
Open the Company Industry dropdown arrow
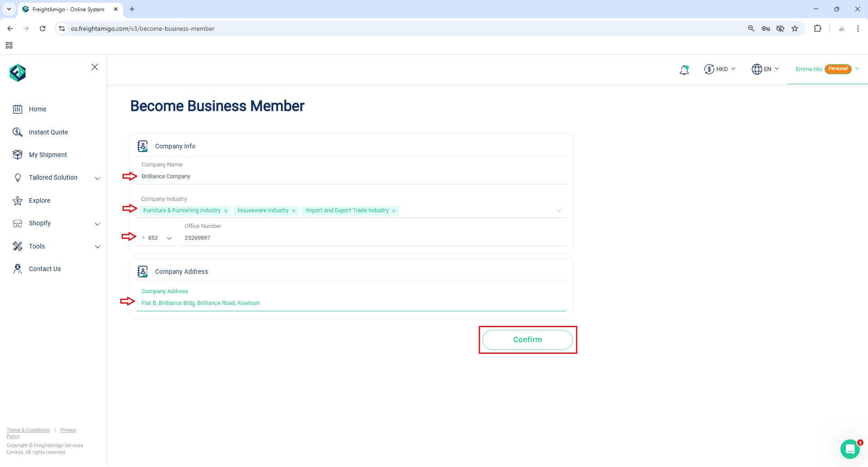coord(559,211)
